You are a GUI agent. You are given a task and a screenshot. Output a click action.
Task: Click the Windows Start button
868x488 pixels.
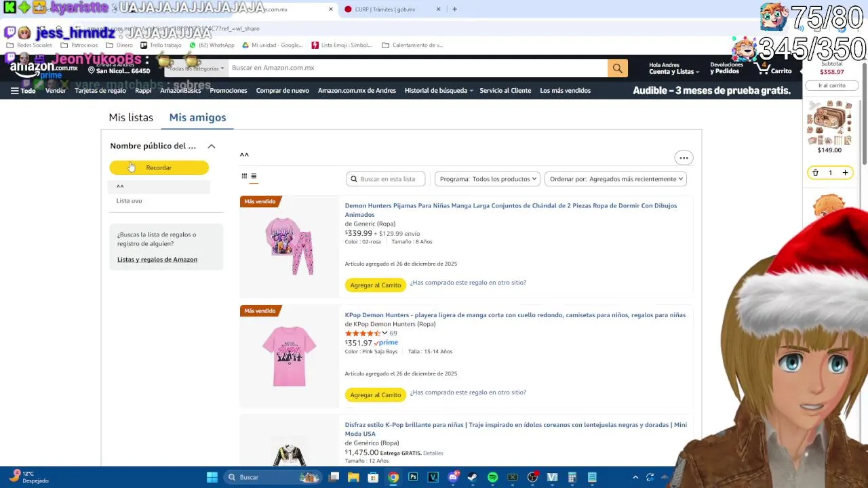tap(212, 477)
